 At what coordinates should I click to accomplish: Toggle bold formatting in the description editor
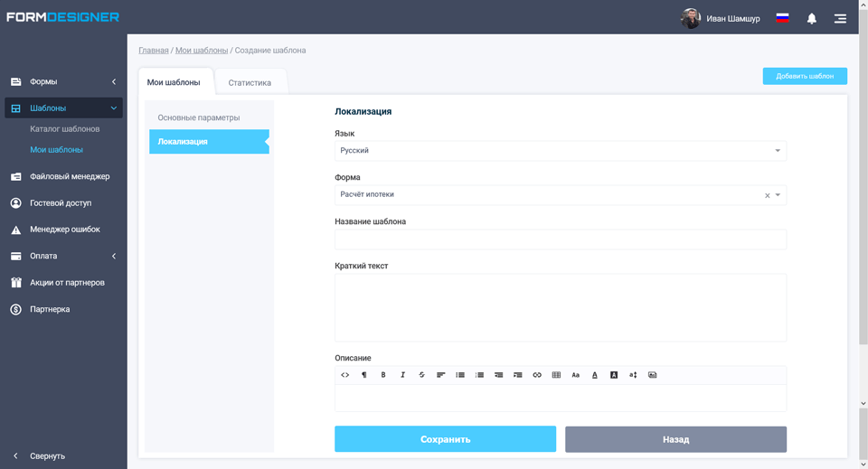[x=383, y=375]
